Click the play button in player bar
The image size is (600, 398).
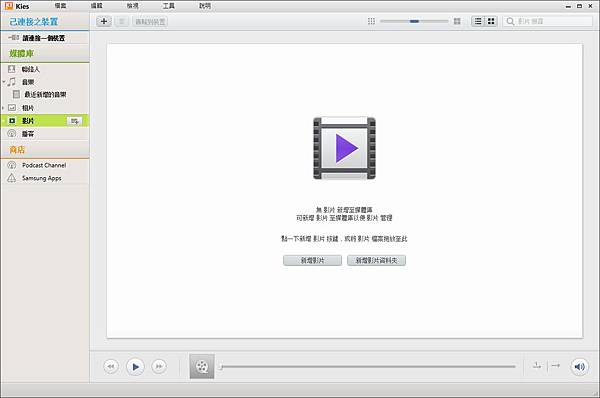tap(135, 366)
